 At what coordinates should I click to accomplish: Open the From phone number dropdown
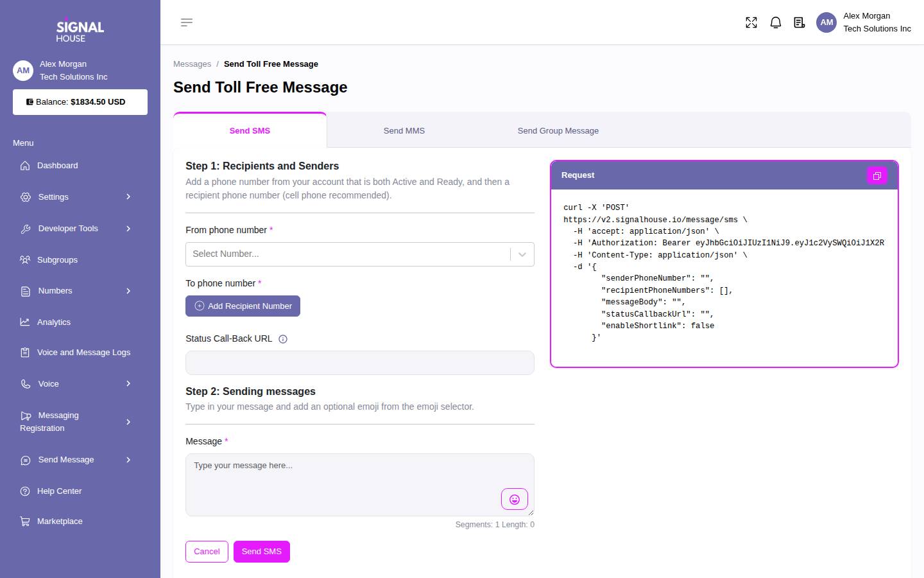[x=360, y=254]
